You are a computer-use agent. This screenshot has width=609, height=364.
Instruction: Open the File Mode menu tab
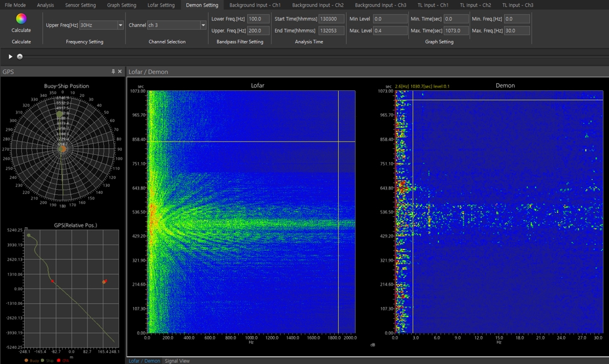tap(15, 5)
